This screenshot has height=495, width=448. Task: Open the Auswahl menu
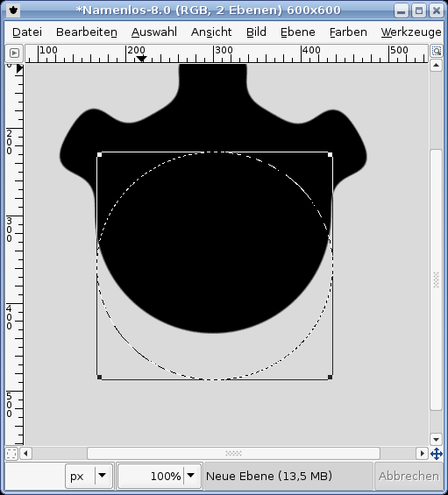pyautogui.click(x=154, y=32)
